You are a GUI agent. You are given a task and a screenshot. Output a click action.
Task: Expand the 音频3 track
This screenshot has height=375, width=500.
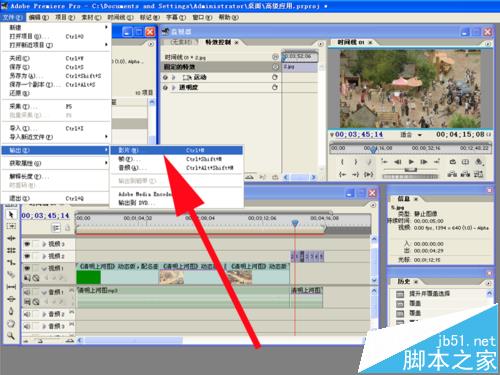coord(44,326)
